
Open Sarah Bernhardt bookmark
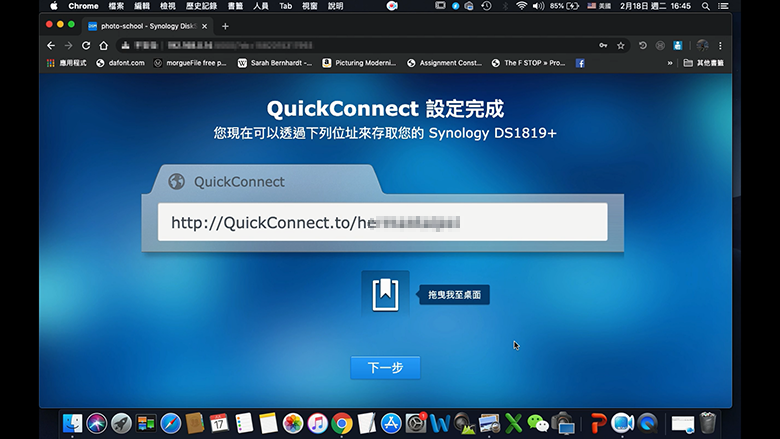275,63
